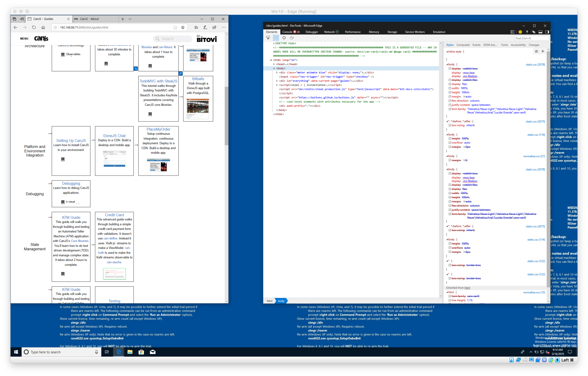The image size is (588, 376).
Task: Switch to the Computed tab
Action: pyautogui.click(x=463, y=45)
